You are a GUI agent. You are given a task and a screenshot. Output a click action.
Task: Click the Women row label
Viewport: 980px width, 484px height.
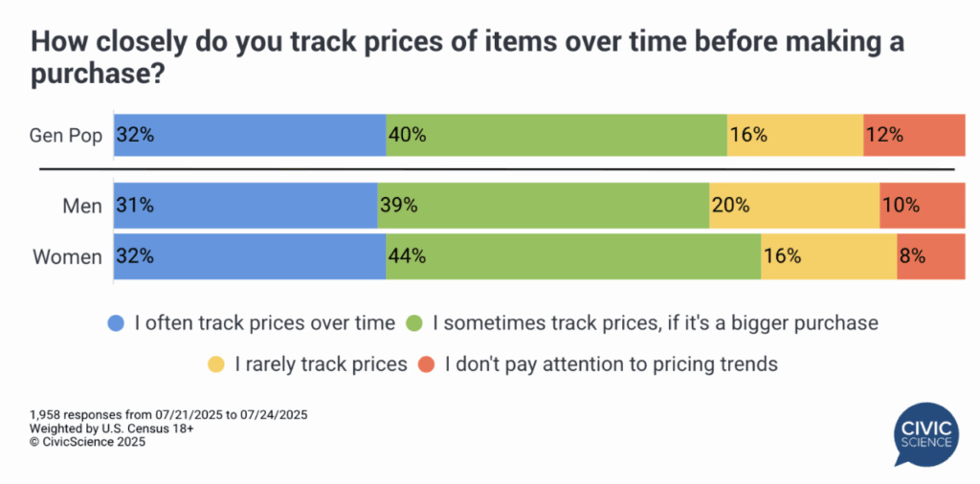pos(67,257)
